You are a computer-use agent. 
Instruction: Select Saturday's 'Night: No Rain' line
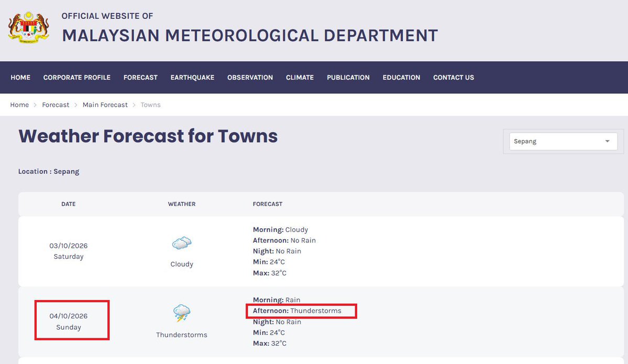click(277, 251)
